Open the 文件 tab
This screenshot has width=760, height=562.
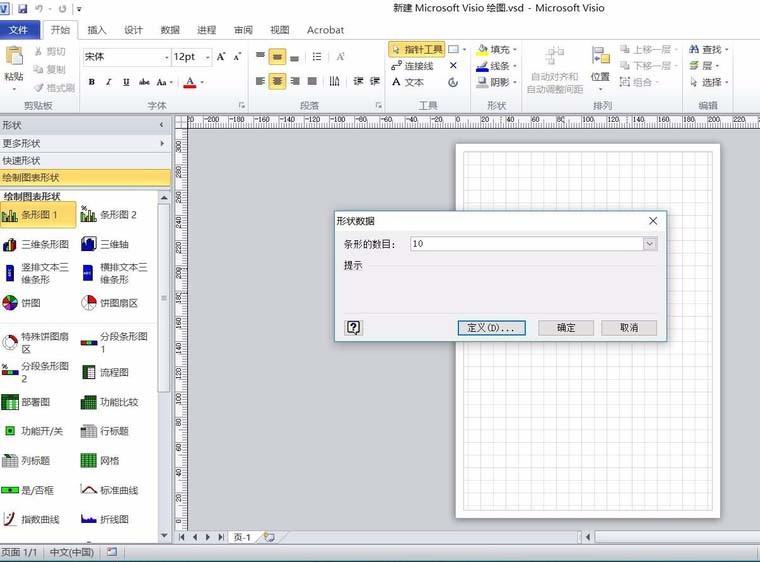(18, 30)
